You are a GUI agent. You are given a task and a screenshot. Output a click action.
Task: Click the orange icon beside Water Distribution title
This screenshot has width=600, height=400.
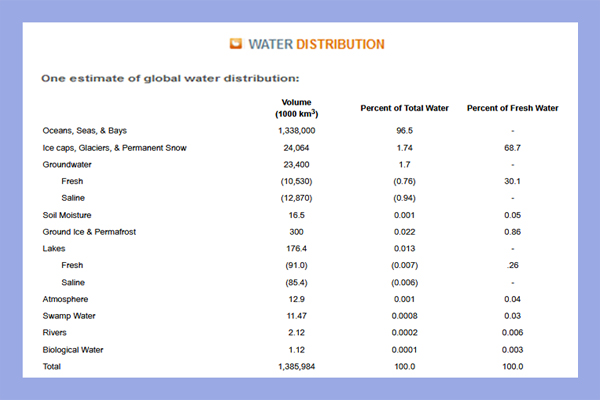(236, 44)
